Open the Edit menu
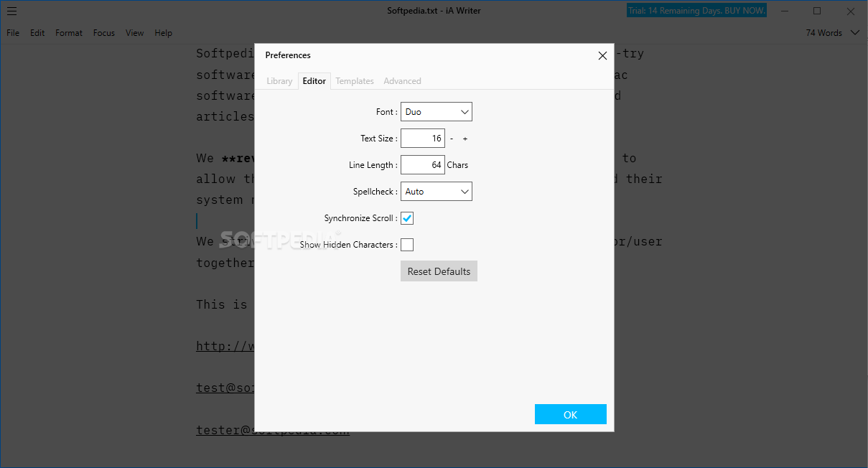Viewport: 868px width, 468px height. coord(37,33)
